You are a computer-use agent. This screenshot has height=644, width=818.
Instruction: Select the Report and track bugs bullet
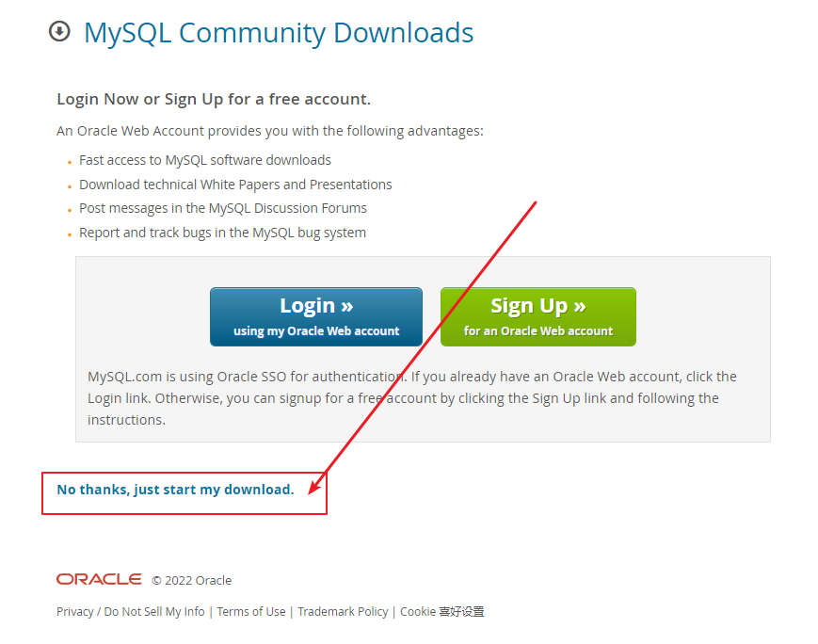222,233
